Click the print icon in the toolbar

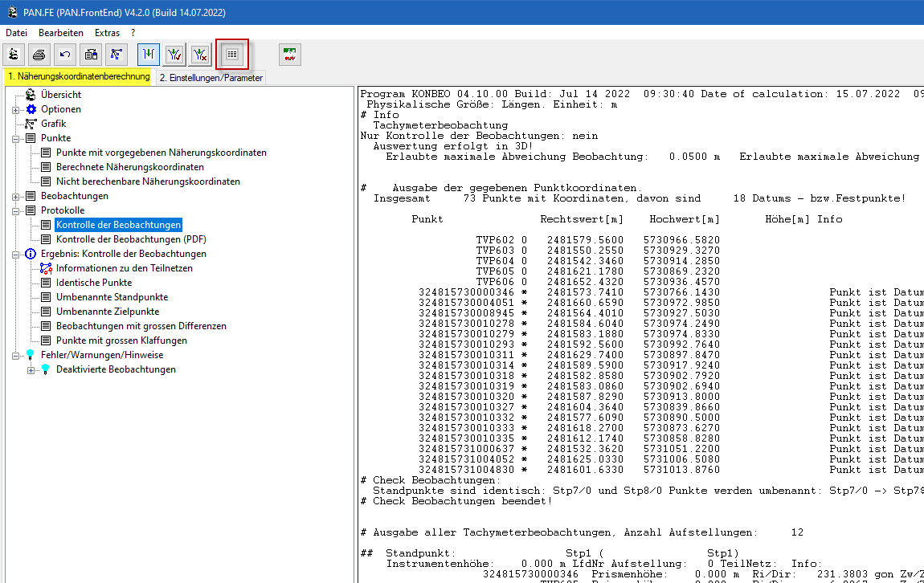pos(39,55)
